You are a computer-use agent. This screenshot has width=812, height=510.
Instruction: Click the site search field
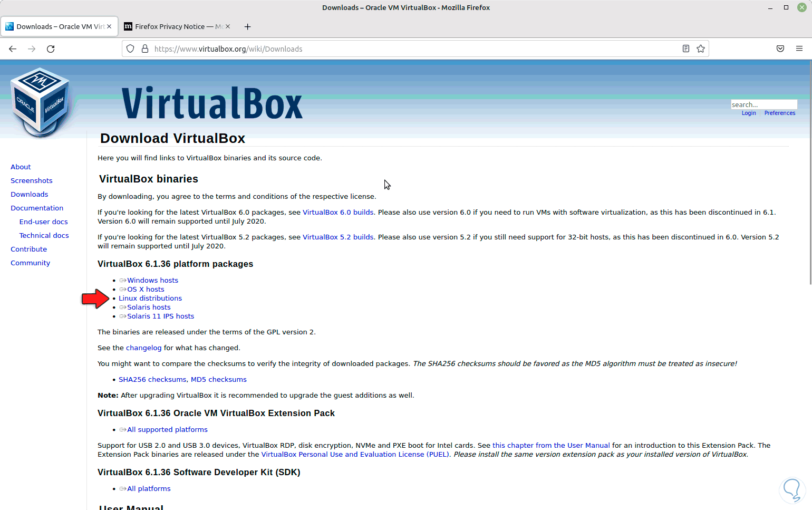pos(764,104)
